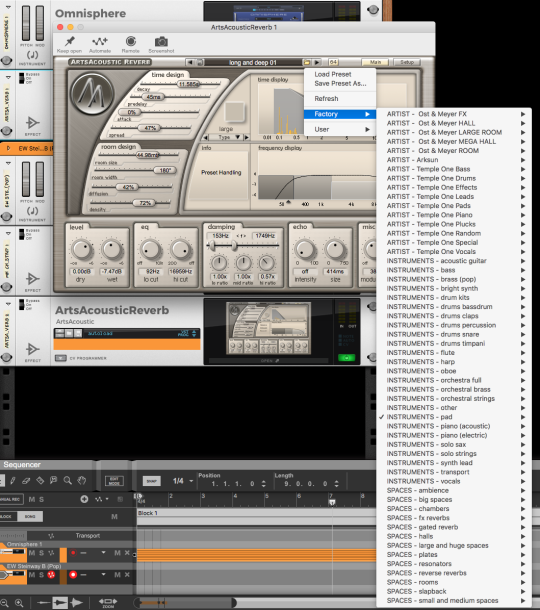Expand INSTRUMENTS - pad submenu
The image size is (540, 610).
(454, 417)
